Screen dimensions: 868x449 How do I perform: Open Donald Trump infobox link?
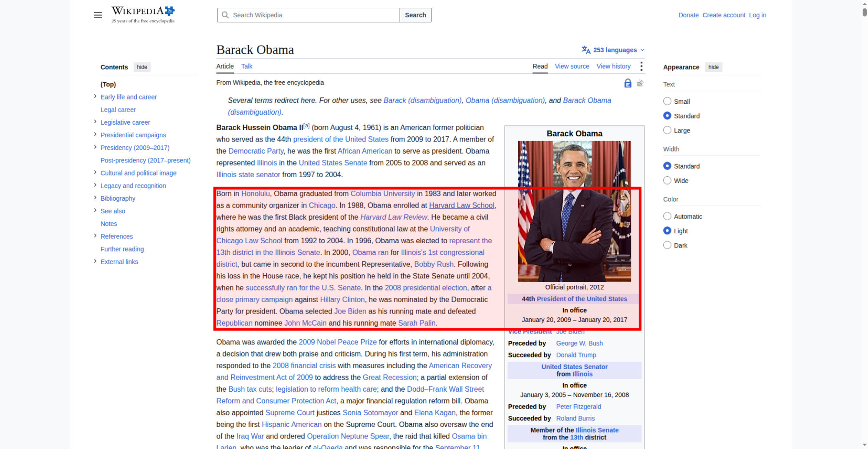(x=576, y=355)
